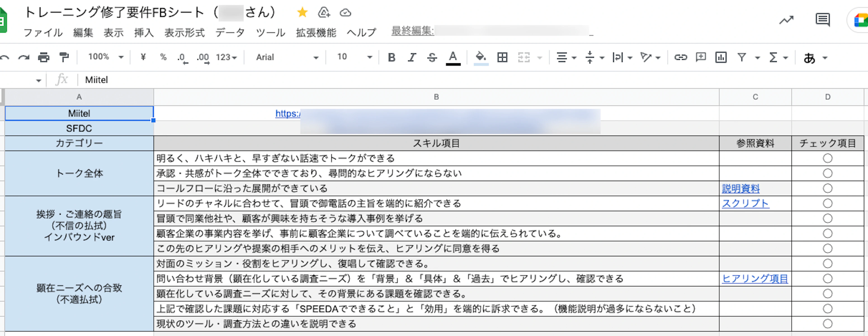
Task: Create a filter with funnel icon
Action: 742,58
